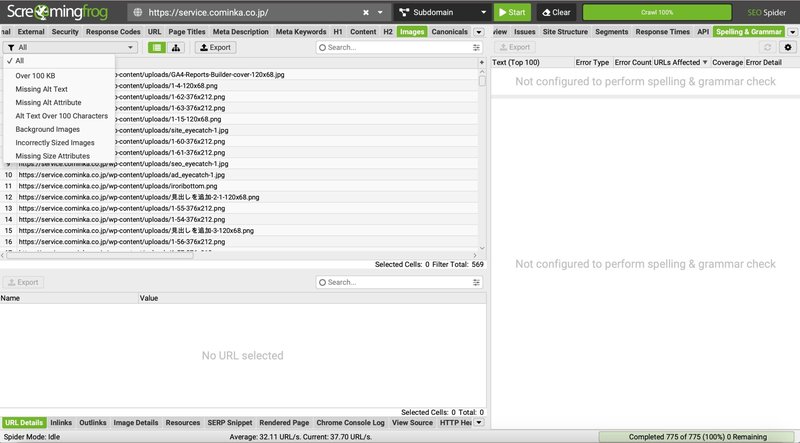Open search filter options in top search
800x443 pixels.
[x=476, y=47]
